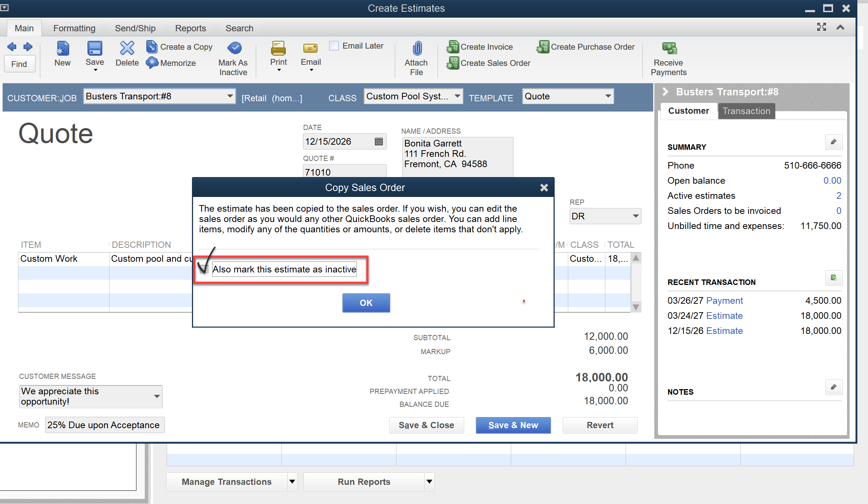Open the Template Quote dropdown
The image size is (868, 504).
click(x=608, y=96)
